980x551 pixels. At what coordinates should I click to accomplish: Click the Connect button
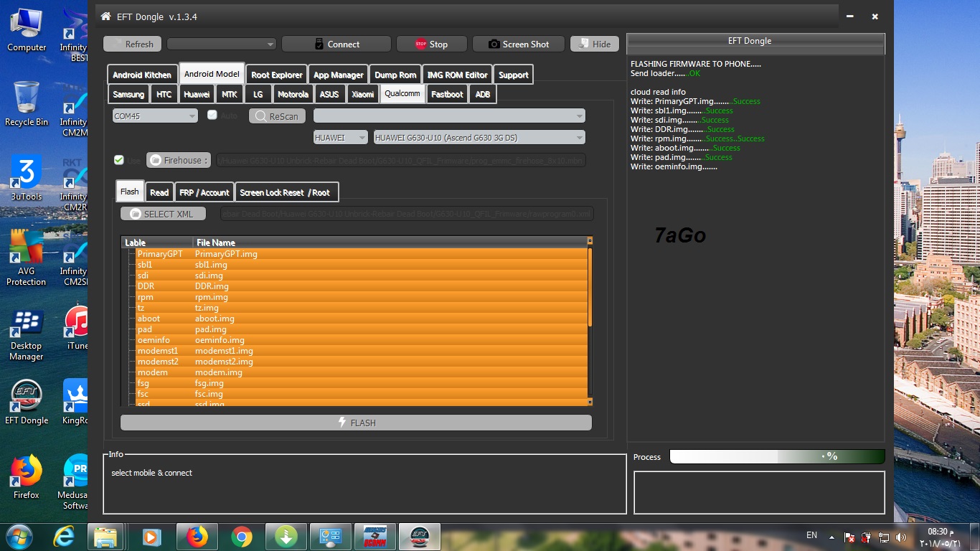pyautogui.click(x=336, y=44)
